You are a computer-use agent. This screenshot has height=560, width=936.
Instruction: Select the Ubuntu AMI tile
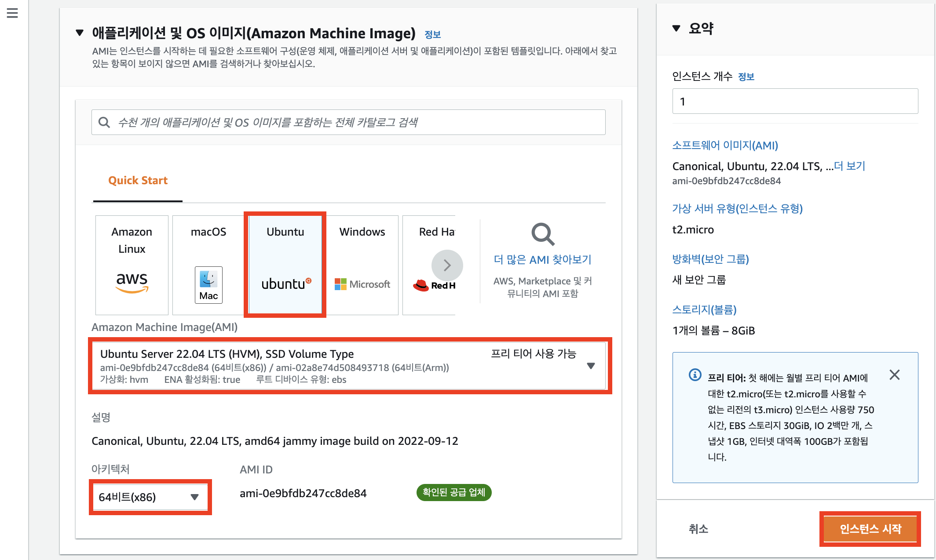[x=285, y=265]
